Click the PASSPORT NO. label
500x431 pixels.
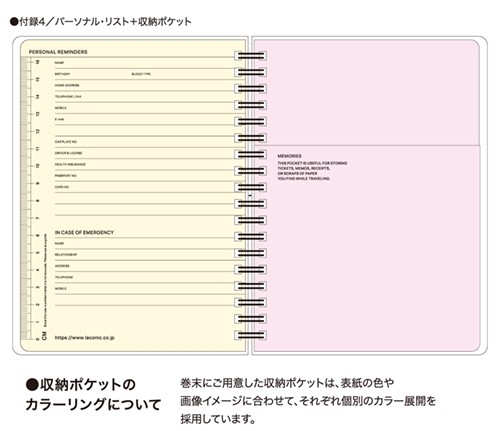[x=66, y=176]
